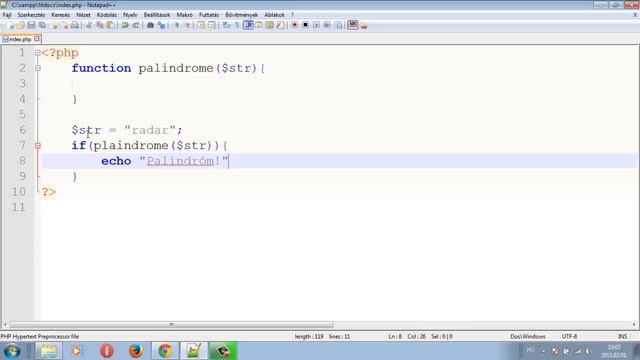Image resolution: width=640 pixels, height=360 pixels.
Task: Open Google Chrome from the taskbar
Action: coord(165,351)
